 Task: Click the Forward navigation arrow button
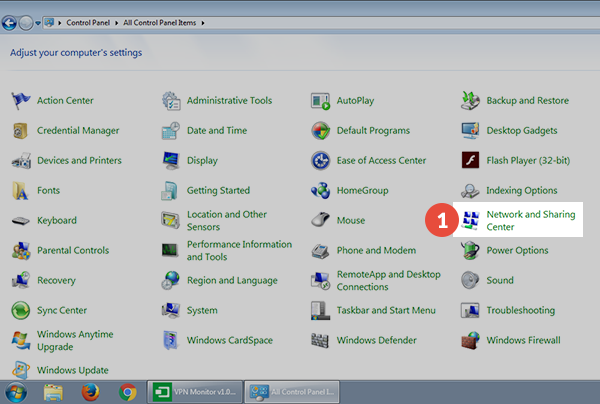(x=26, y=23)
